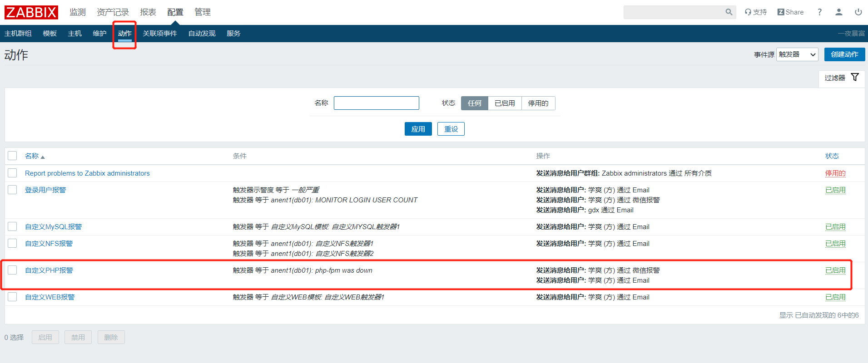This screenshot has width=868, height=363.
Task: Open Report problems to Zabbix administrators action
Action: click(87, 173)
